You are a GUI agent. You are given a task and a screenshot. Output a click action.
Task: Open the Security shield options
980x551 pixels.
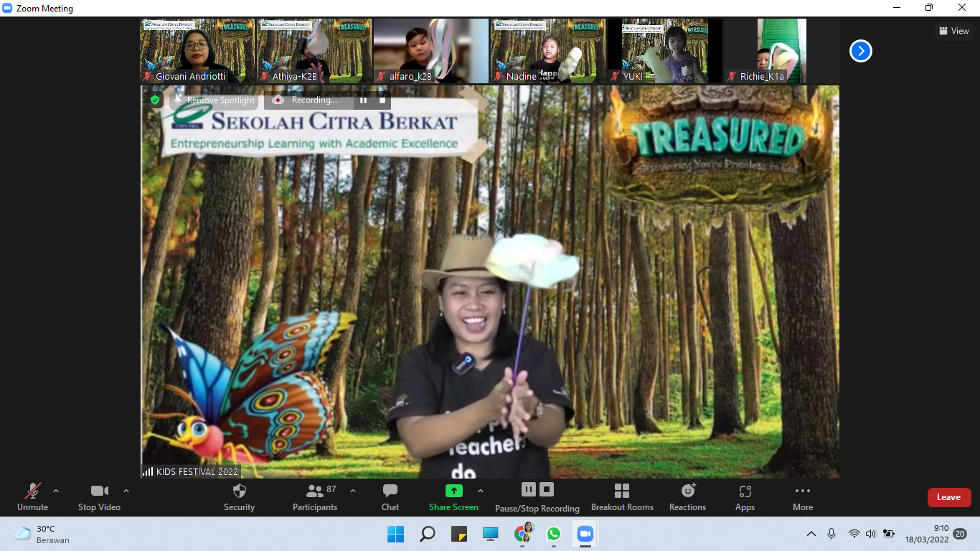(239, 496)
